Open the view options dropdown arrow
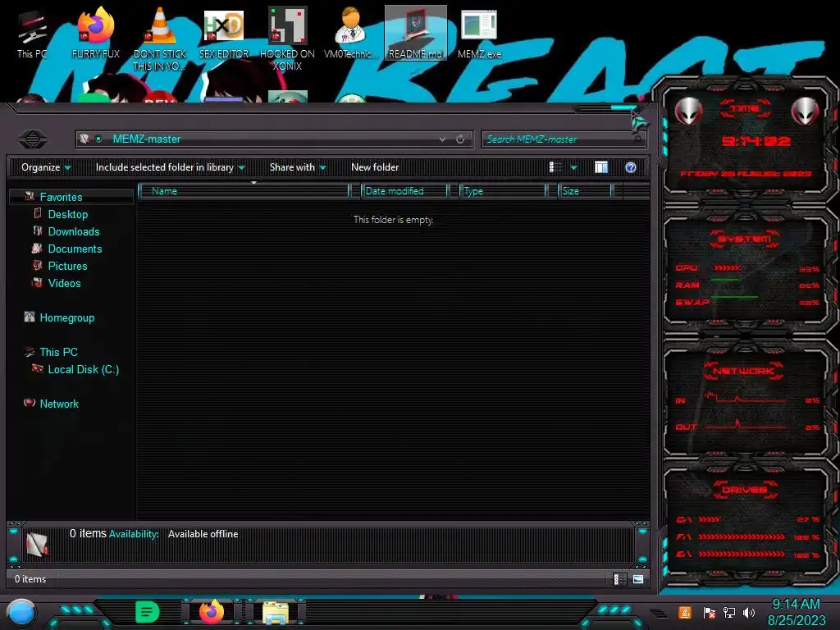This screenshot has height=630, width=840. tap(573, 167)
